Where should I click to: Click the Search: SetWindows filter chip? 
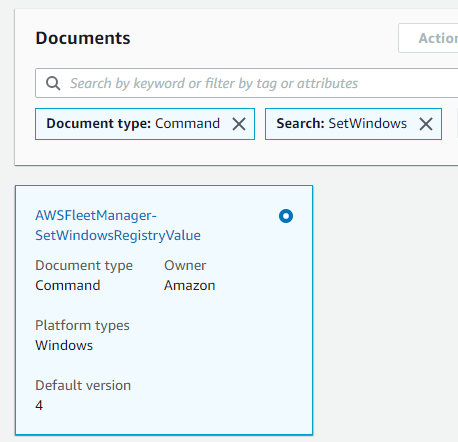(x=353, y=124)
